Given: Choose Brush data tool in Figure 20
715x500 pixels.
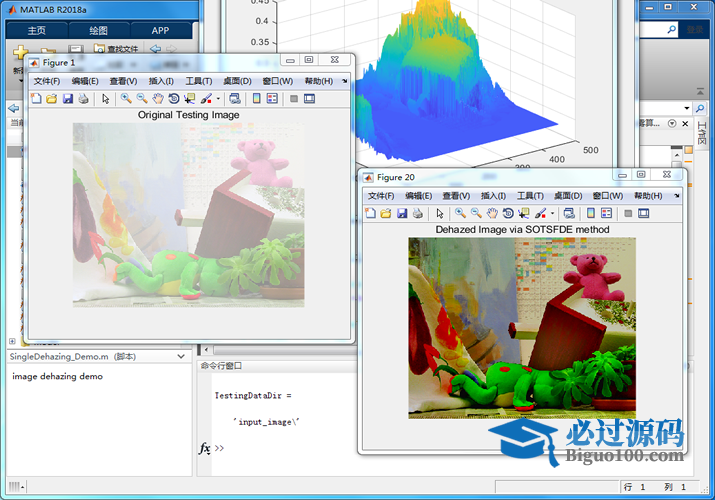Looking at the screenshot, I should [540, 213].
